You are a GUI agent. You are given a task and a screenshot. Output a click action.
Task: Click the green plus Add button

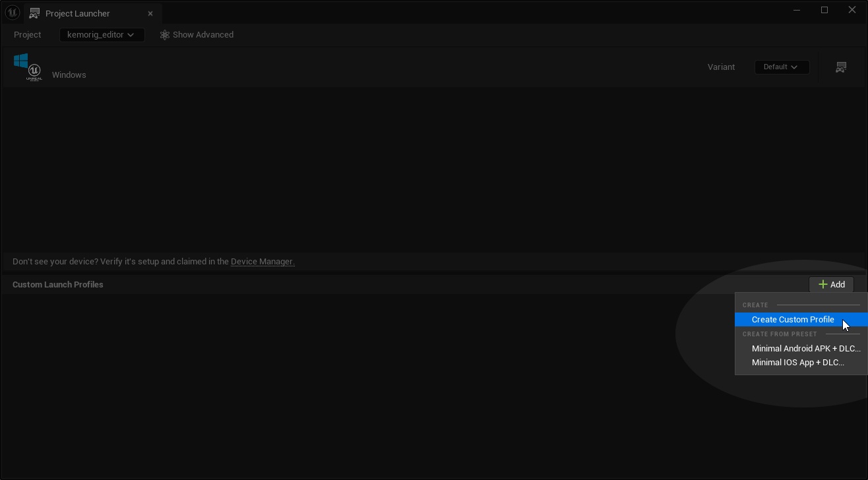(x=832, y=284)
